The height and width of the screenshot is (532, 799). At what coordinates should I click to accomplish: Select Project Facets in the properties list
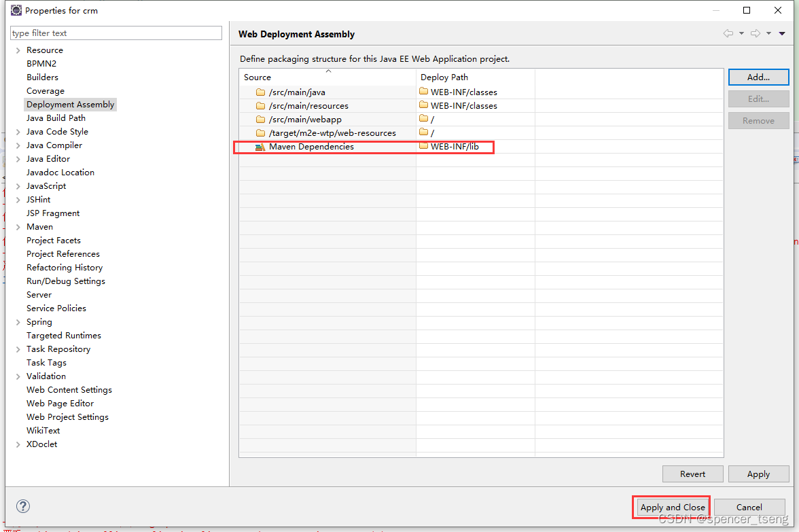pyautogui.click(x=53, y=240)
